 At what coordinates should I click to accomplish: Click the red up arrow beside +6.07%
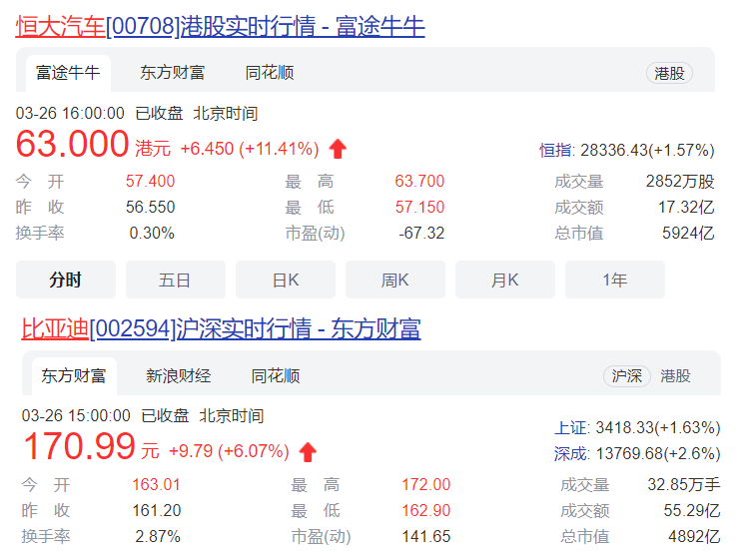(x=308, y=451)
